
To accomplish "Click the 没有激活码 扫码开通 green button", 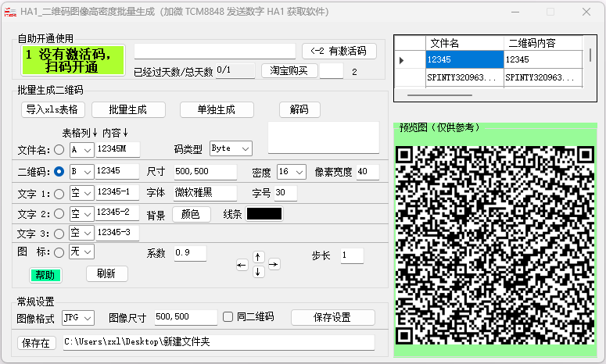I will point(73,60).
